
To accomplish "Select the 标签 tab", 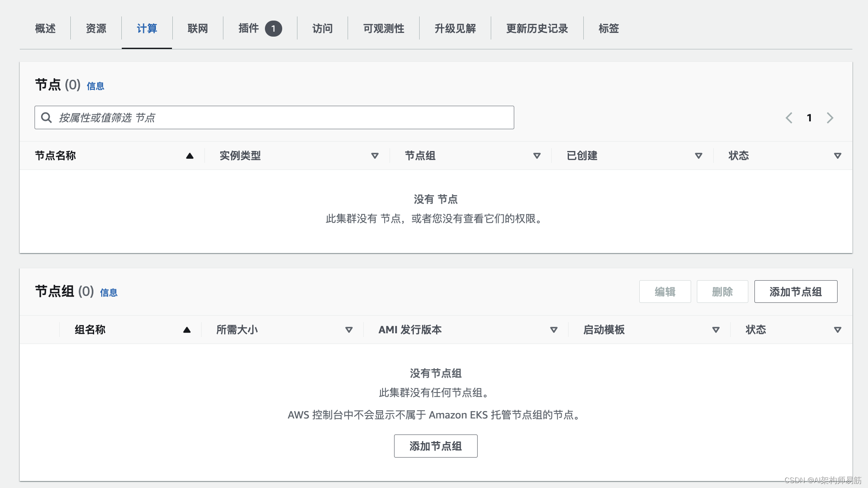I will point(609,28).
